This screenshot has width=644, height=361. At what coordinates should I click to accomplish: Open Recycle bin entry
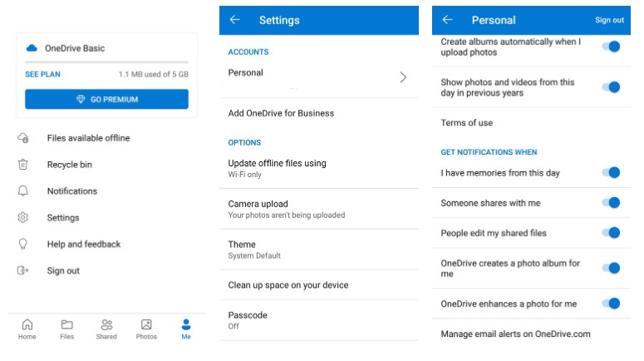[x=70, y=165]
